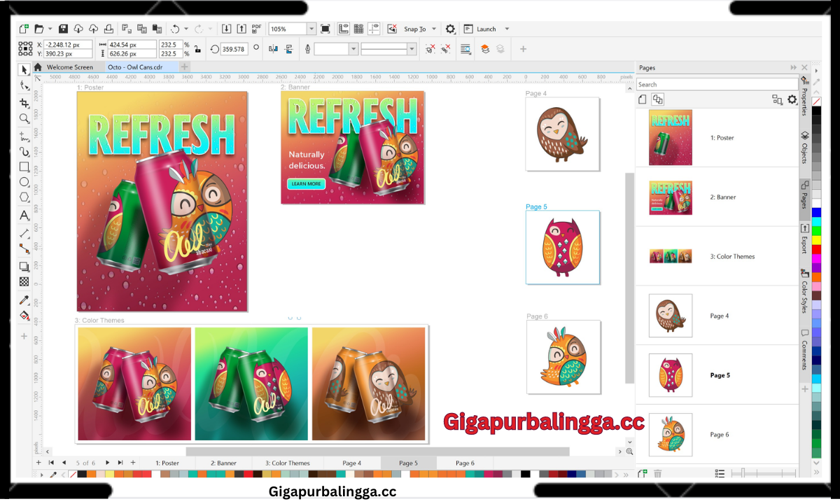Open the outline width dropdown

coord(353,49)
